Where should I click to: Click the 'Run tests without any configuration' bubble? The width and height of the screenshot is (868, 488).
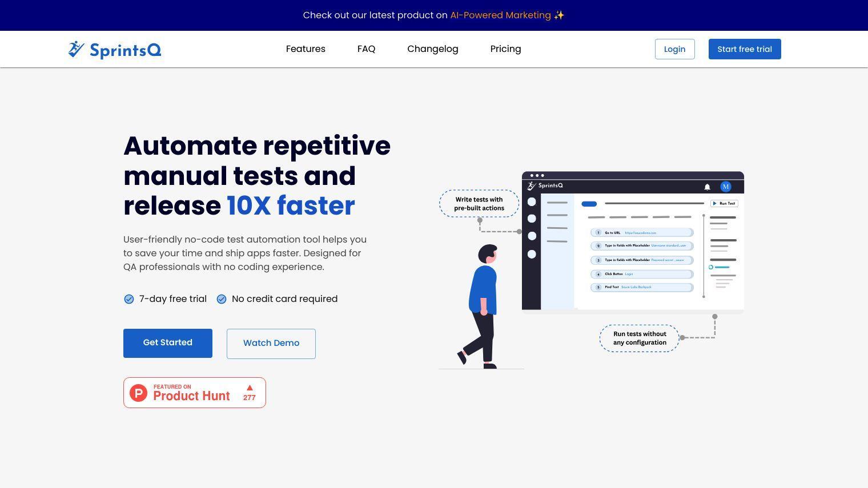pyautogui.click(x=640, y=338)
